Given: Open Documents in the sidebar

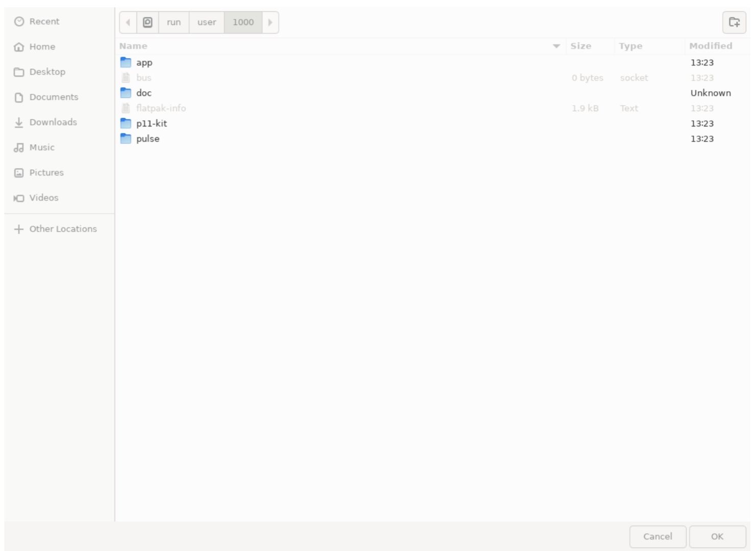Looking at the screenshot, I should (55, 97).
